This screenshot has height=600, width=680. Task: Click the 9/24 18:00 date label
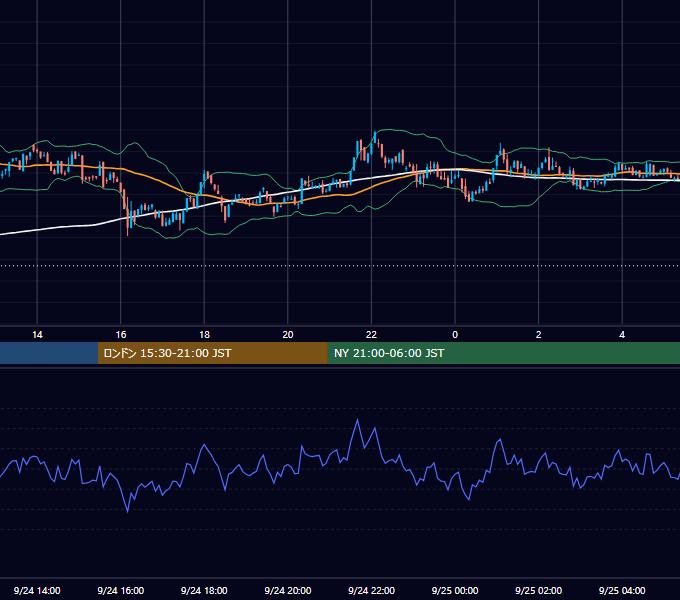click(204, 590)
